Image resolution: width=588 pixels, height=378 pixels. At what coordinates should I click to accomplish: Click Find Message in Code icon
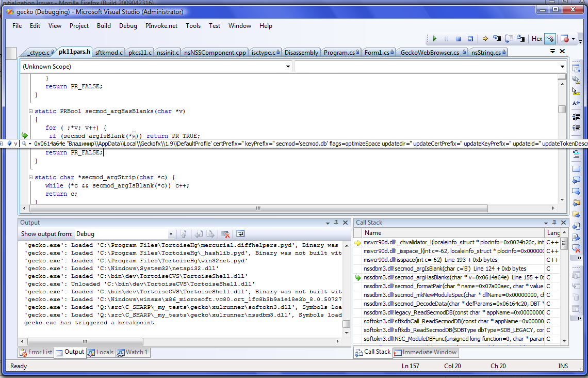(x=184, y=234)
